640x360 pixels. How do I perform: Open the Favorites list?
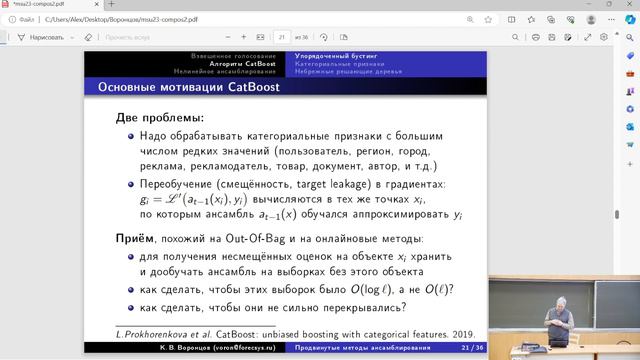[x=531, y=19]
